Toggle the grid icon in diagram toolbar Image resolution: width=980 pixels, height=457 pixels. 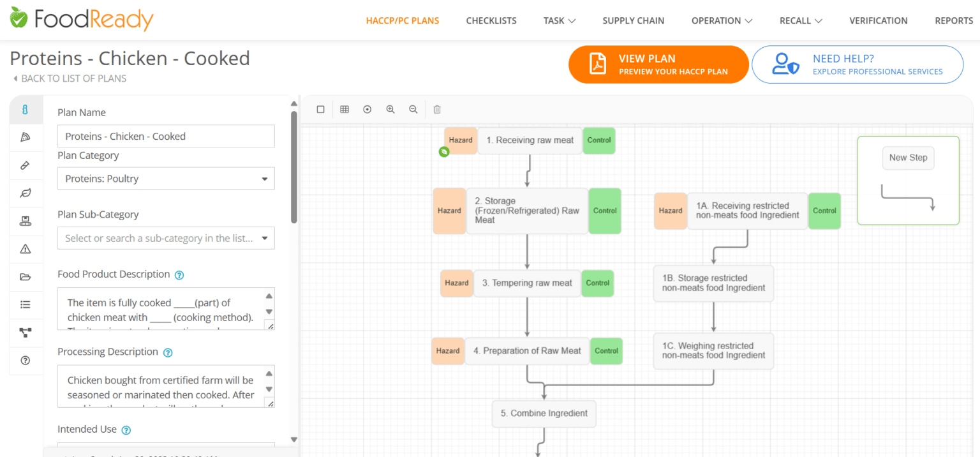click(345, 109)
